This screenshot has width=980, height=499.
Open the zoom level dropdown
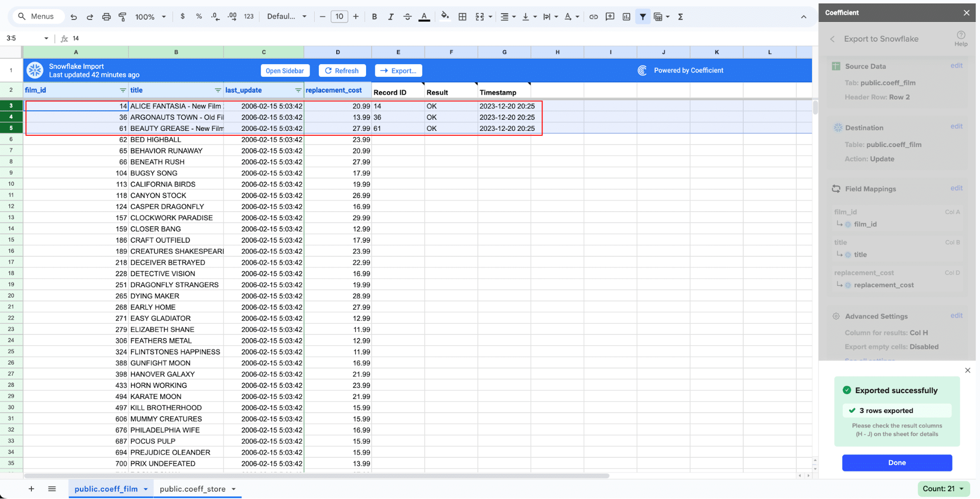click(x=151, y=17)
